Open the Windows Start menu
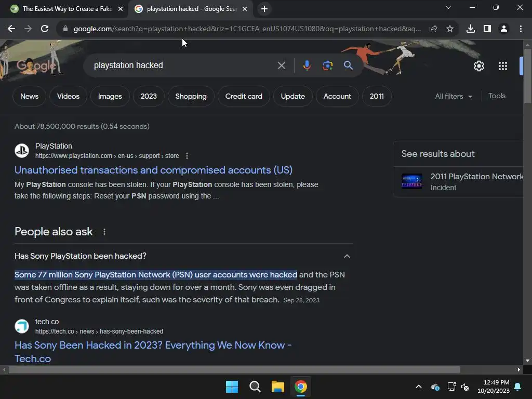 (232, 387)
